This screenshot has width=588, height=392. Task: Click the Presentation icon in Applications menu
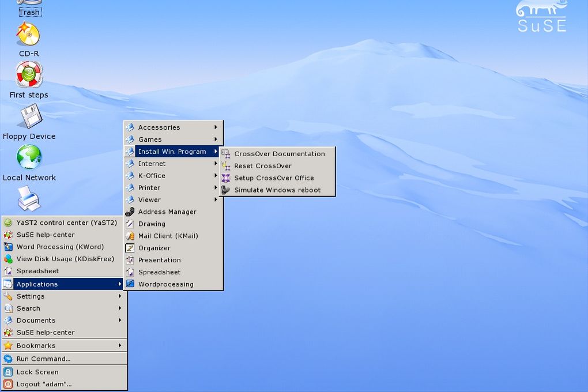click(130, 260)
